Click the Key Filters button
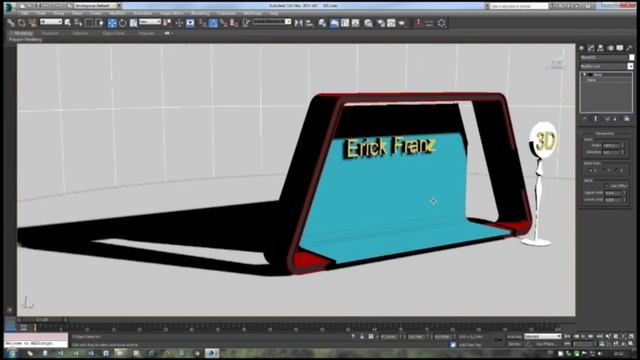 coord(546,344)
